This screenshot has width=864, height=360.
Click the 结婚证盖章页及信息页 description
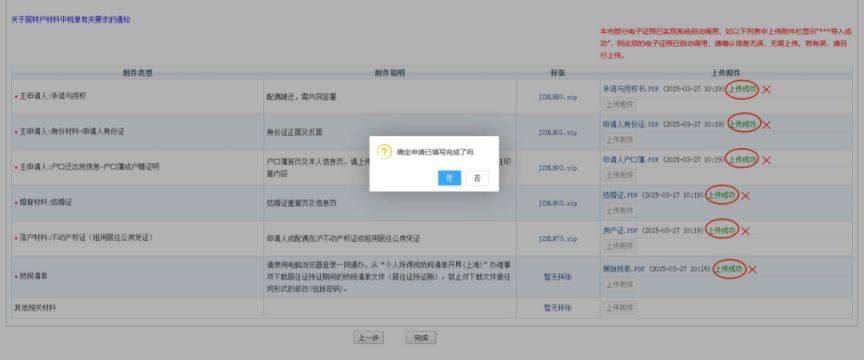tap(301, 203)
